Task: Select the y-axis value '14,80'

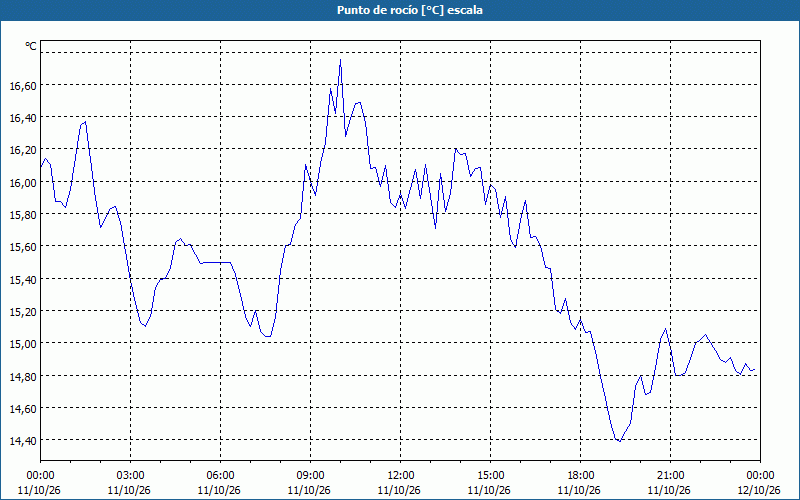Action: [x=23, y=377]
